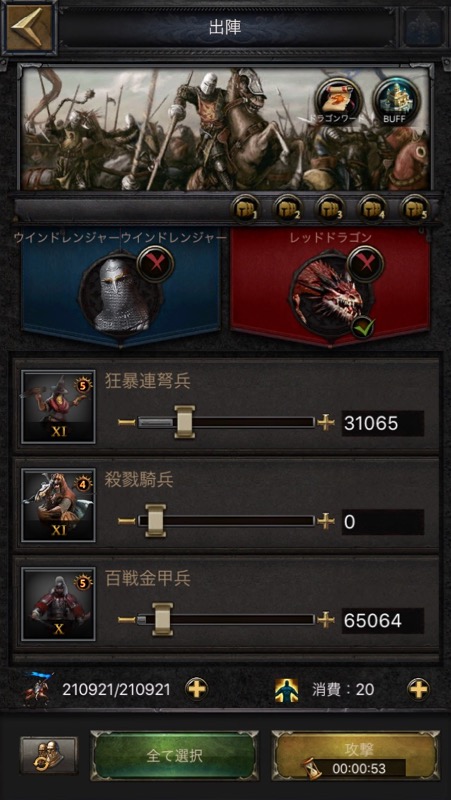Tap the back arrow icon
451x800 pixels.
click(29, 28)
